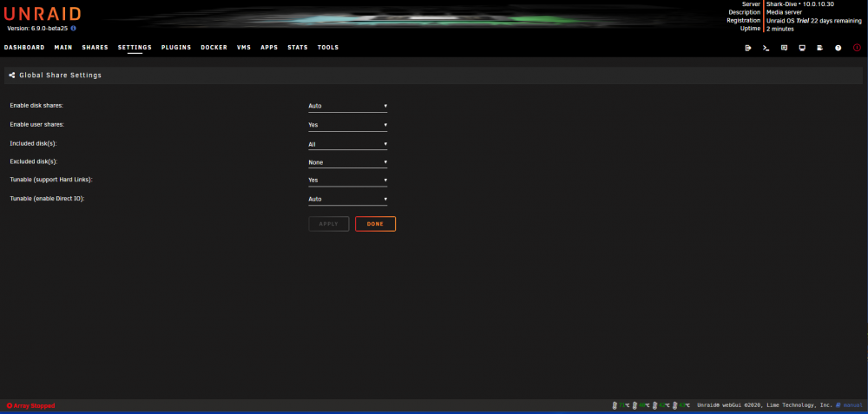Click the Excluded disk(s) label
The height and width of the screenshot is (414, 868).
(x=34, y=161)
